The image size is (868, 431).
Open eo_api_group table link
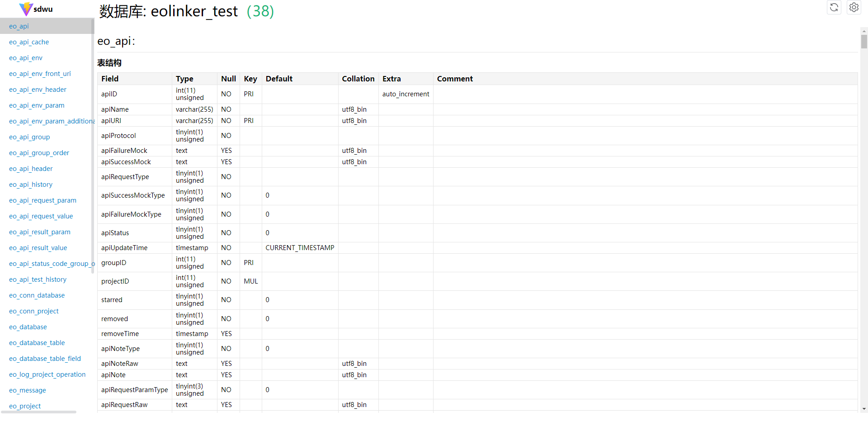29,137
